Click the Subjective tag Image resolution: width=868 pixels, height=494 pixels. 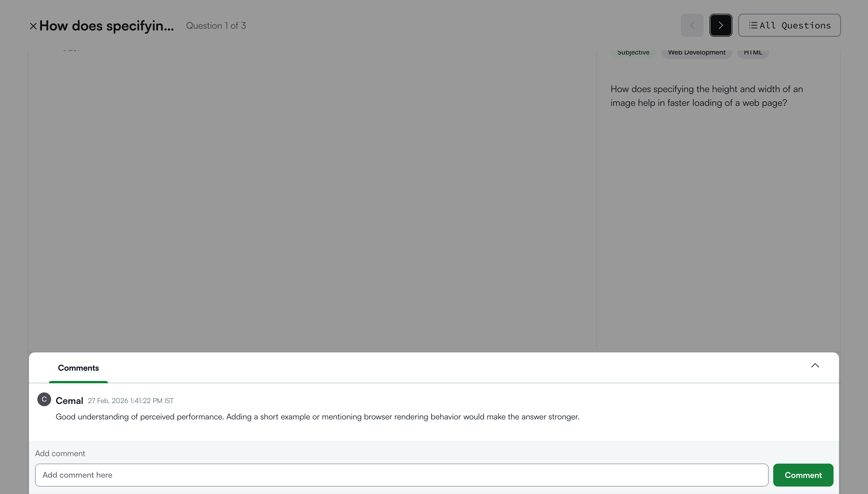[633, 52]
